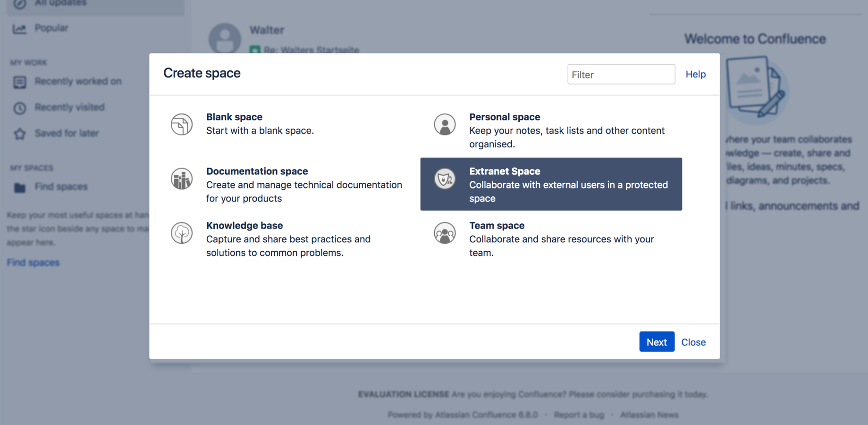Pick the Team space template title
The width and height of the screenshot is (868, 425).
click(x=497, y=225)
